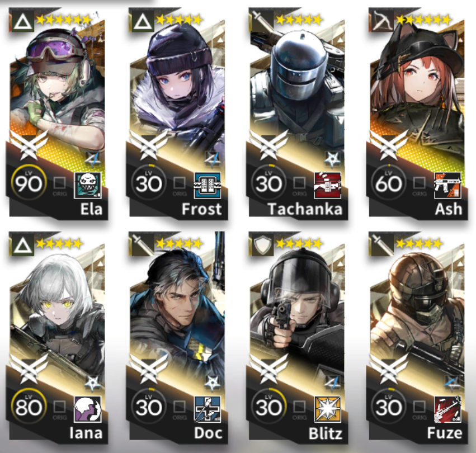Select Fuze's red cluster charge skill icon

tap(447, 409)
